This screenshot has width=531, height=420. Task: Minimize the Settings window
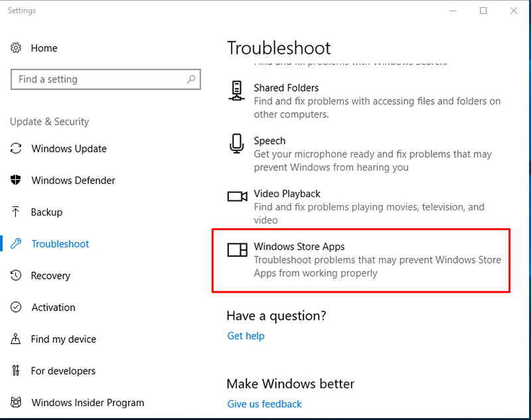click(x=453, y=11)
